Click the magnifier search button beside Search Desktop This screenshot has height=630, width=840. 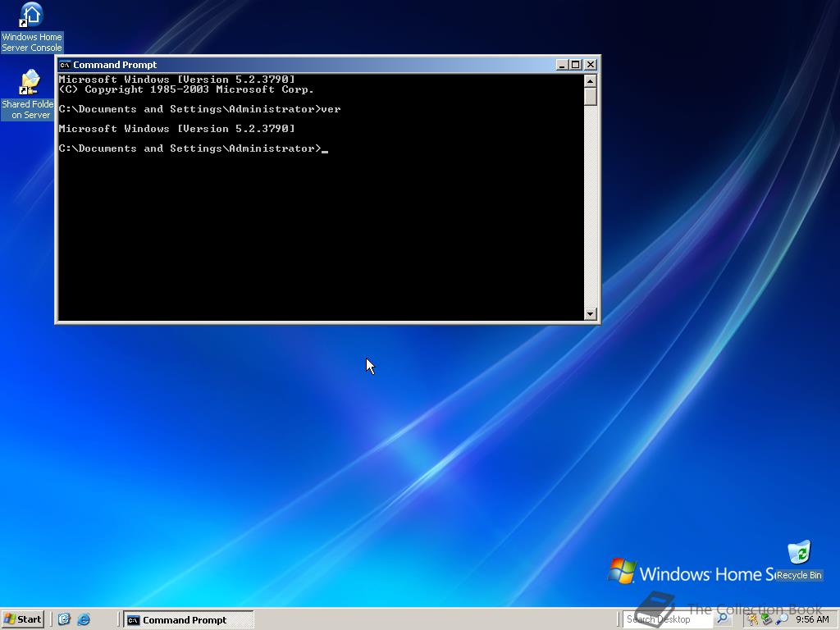[x=722, y=619]
